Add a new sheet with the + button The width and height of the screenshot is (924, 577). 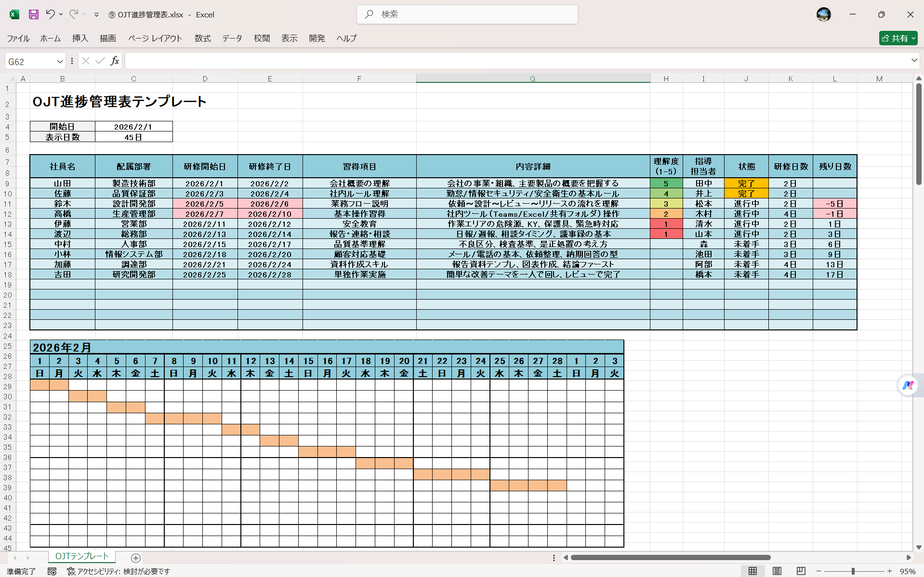tap(135, 558)
